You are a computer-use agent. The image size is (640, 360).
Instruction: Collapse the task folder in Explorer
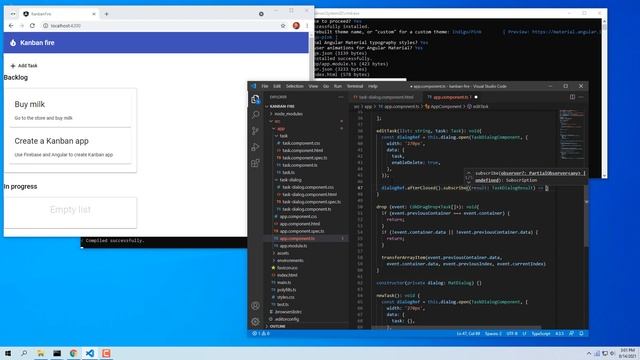coord(283,136)
